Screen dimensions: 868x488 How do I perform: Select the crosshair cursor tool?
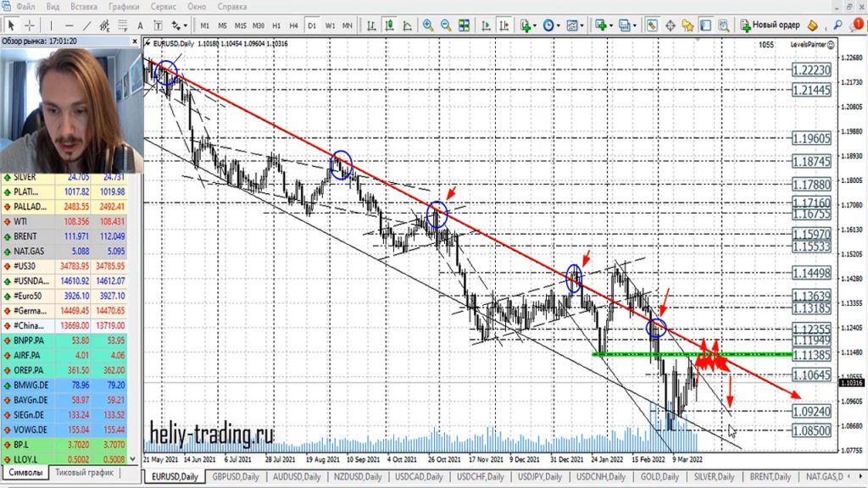point(30,25)
